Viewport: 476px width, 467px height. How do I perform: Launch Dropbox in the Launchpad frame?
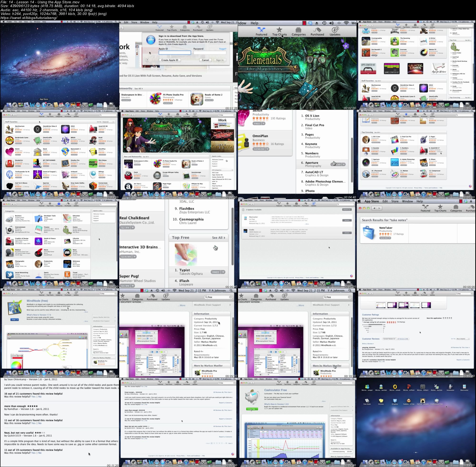[395, 401]
